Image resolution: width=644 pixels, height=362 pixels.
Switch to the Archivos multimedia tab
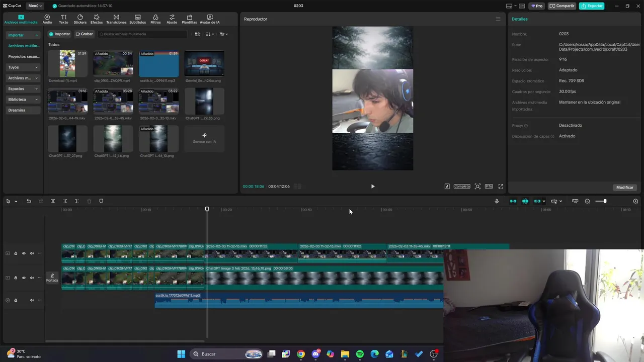(x=21, y=20)
